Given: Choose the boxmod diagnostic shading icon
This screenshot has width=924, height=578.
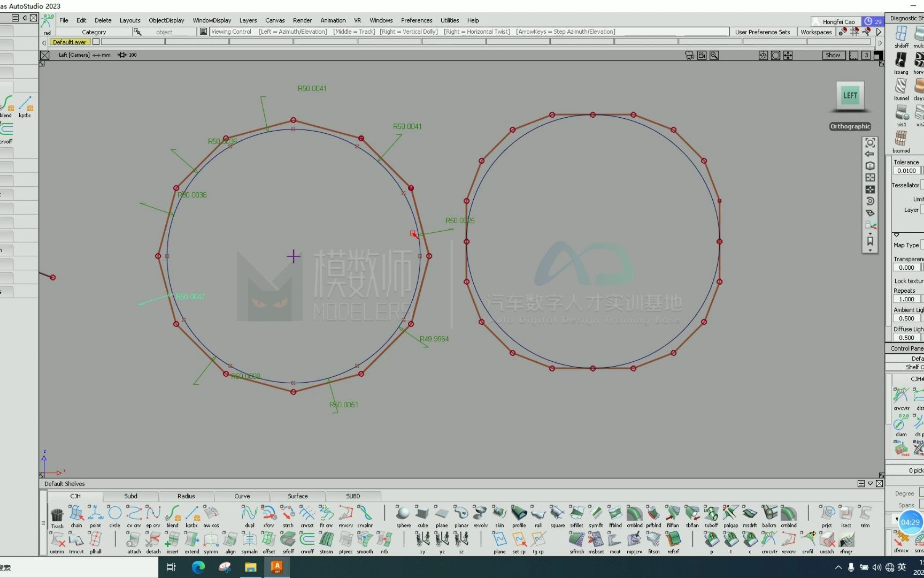Looking at the screenshot, I should coord(901,142).
